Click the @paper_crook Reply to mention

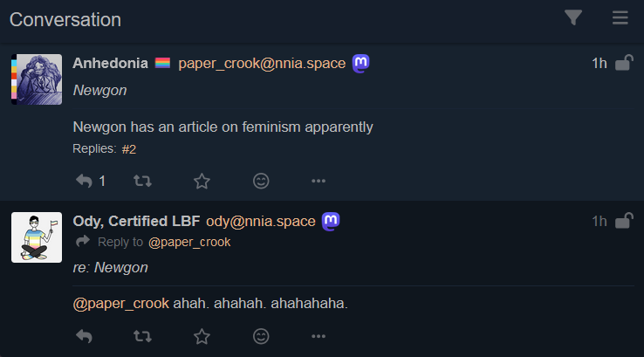coord(189,243)
